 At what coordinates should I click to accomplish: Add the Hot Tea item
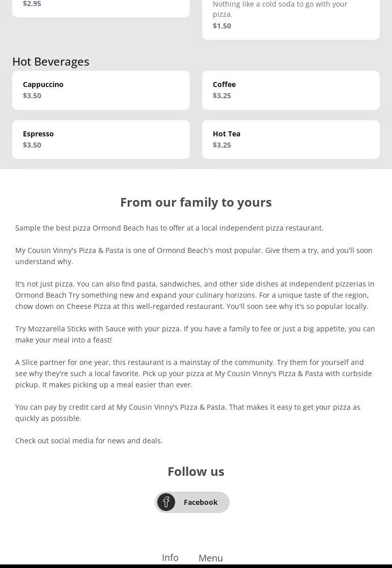click(x=291, y=139)
